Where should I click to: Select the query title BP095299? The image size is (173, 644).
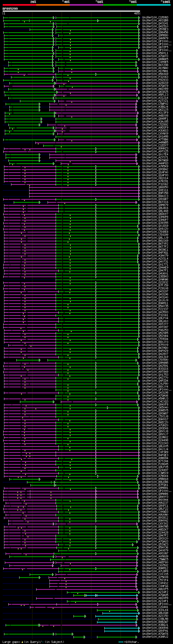click(10, 9)
